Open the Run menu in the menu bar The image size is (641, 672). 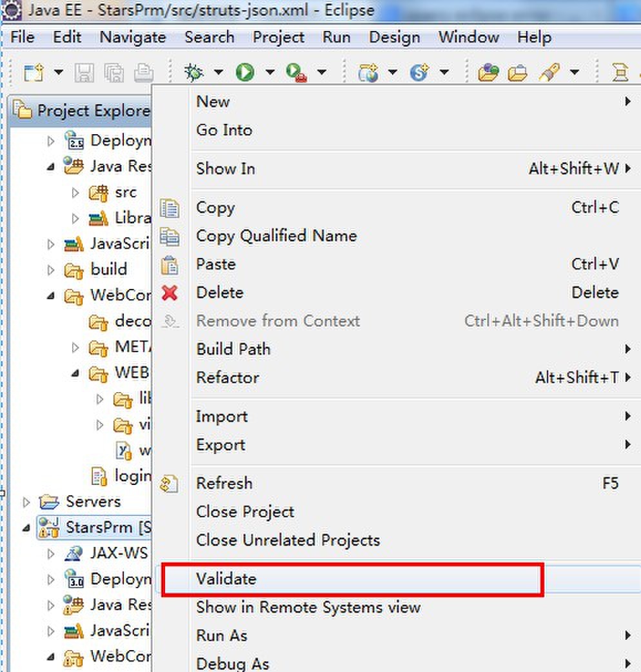[337, 37]
